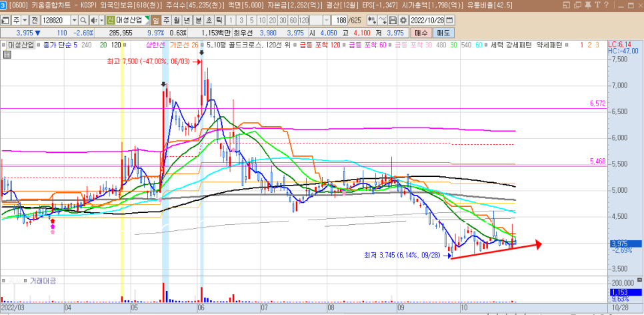Click the add candlestick indicator icon
644x315 pixels.
(x=372, y=20)
